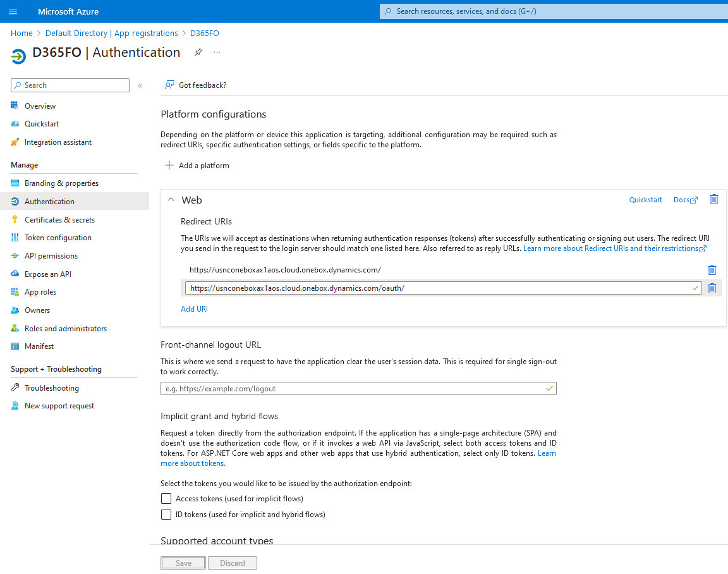Screen dimensions: 728x574
Task: Open the hamburger portal menu
Action: coord(13,11)
